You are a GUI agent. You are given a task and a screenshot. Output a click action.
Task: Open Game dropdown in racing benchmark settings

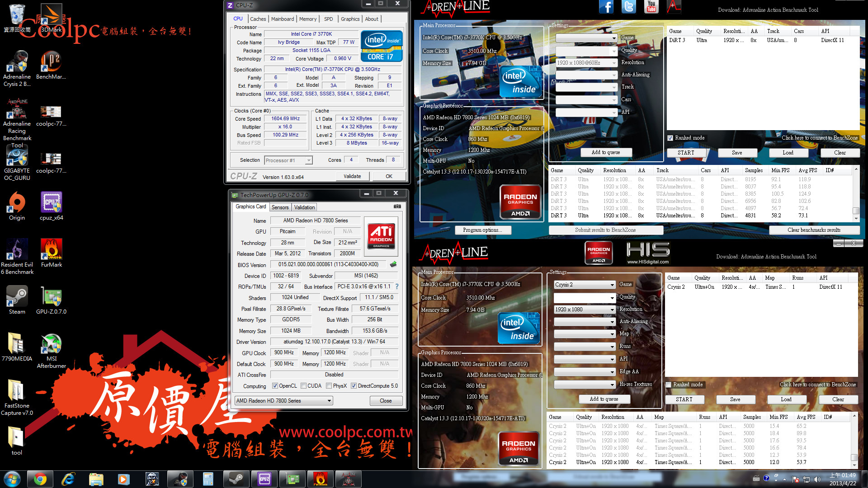click(586, 38)
